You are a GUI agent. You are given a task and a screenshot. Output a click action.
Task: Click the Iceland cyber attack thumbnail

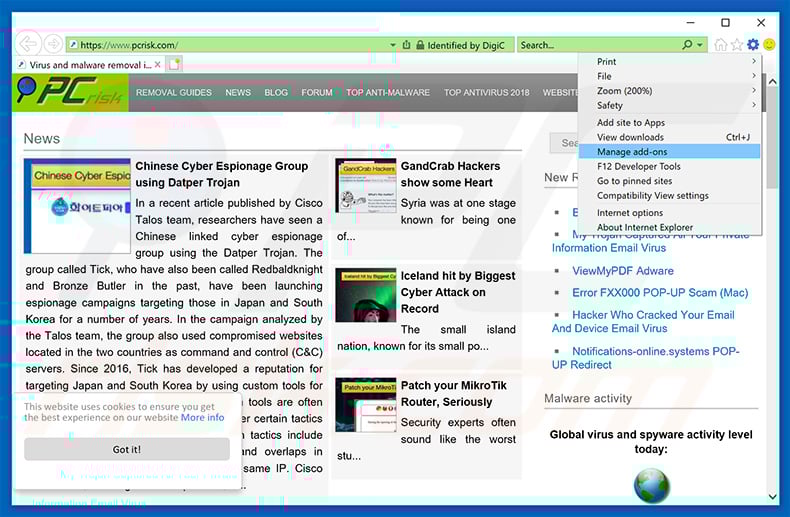click(x=366, y=295)
